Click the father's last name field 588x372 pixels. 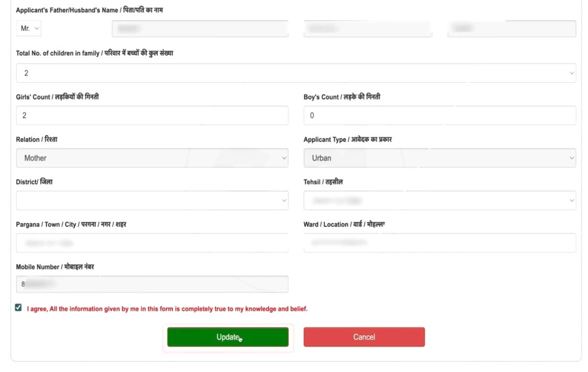point(511,29)
